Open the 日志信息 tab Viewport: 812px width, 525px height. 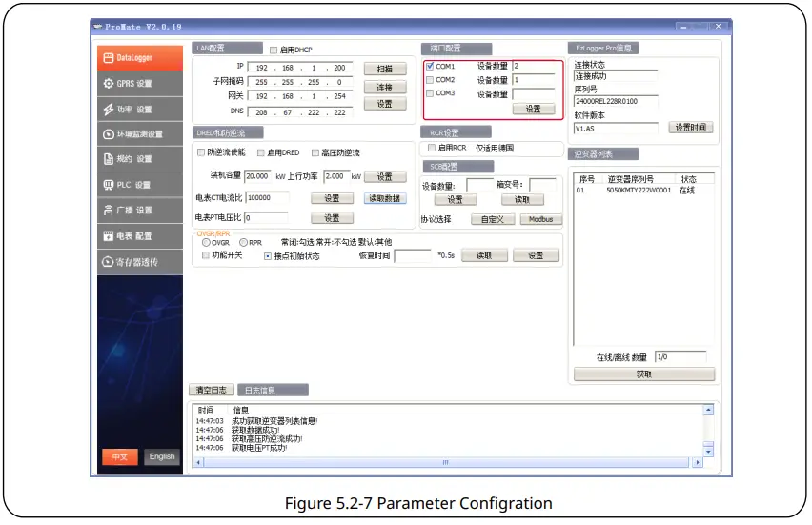273,391
